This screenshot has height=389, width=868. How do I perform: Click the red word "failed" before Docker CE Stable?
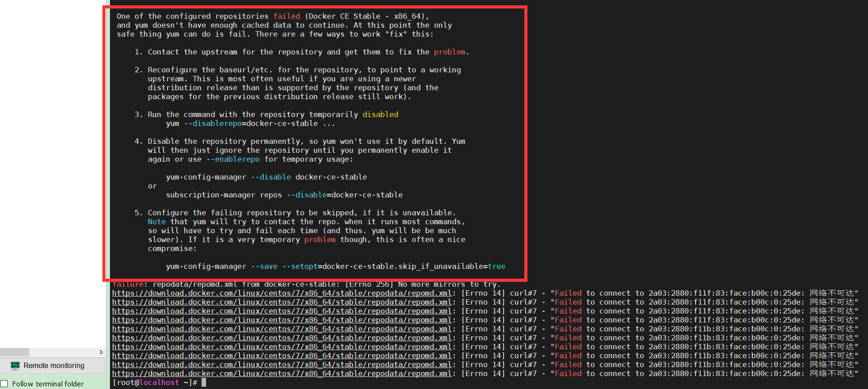coord(287,16)
